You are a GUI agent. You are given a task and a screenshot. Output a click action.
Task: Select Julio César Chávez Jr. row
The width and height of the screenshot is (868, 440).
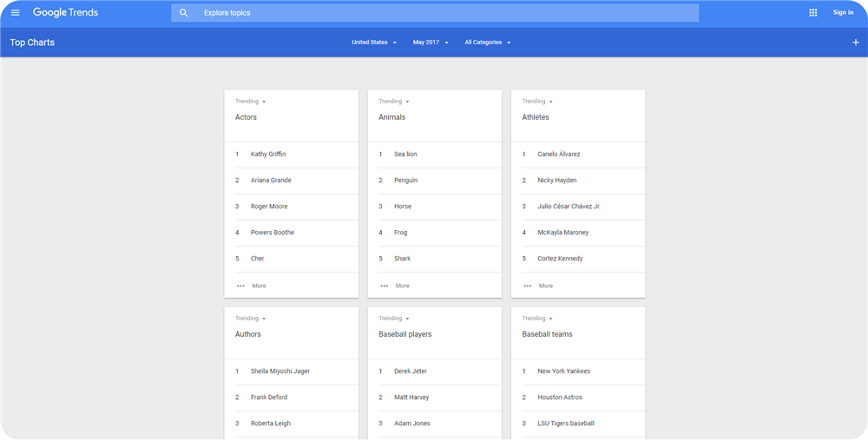click(578, 207)
